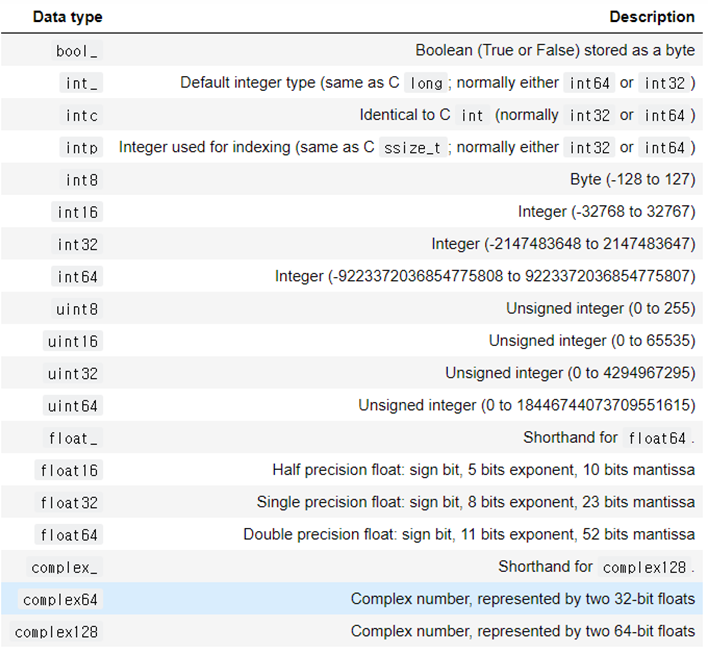Select the int_ data type cell
Image resolution: width=713 pixels, height=666 pixels.
pos(81,83)
